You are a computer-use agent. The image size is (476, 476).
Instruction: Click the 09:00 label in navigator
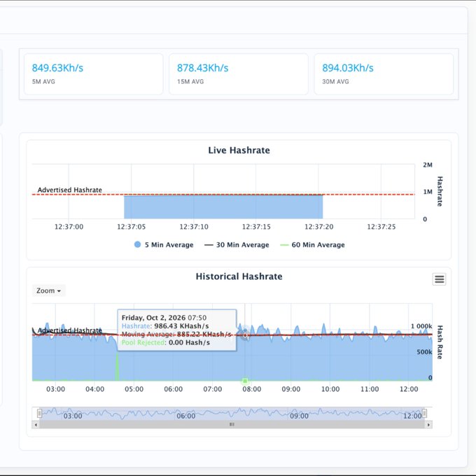point(299,416)
